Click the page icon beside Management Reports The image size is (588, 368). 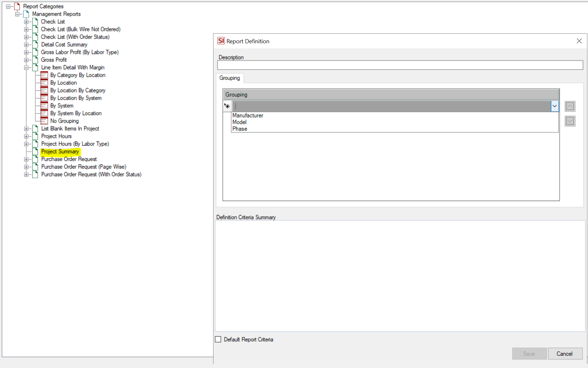coord(26,14)
